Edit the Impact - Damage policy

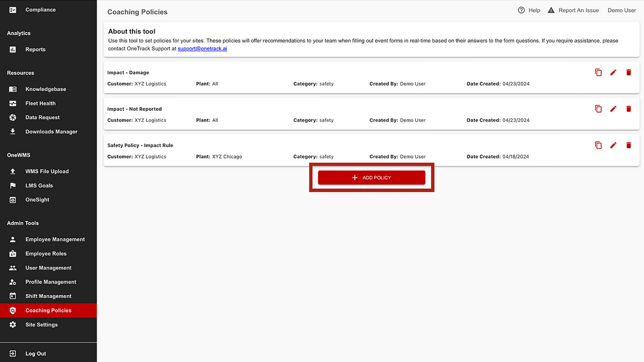pos(613,73)
